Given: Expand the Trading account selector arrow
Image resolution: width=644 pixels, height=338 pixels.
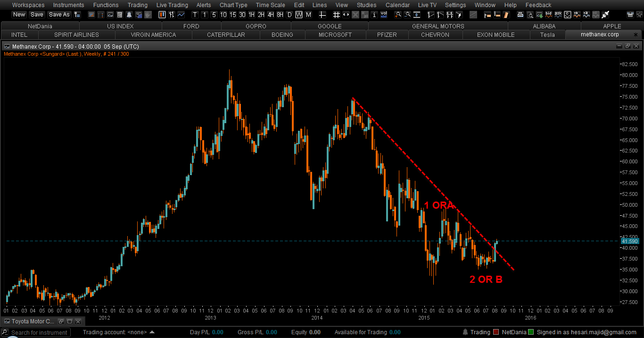Looking at the screenshot, I should click(152, 332).
